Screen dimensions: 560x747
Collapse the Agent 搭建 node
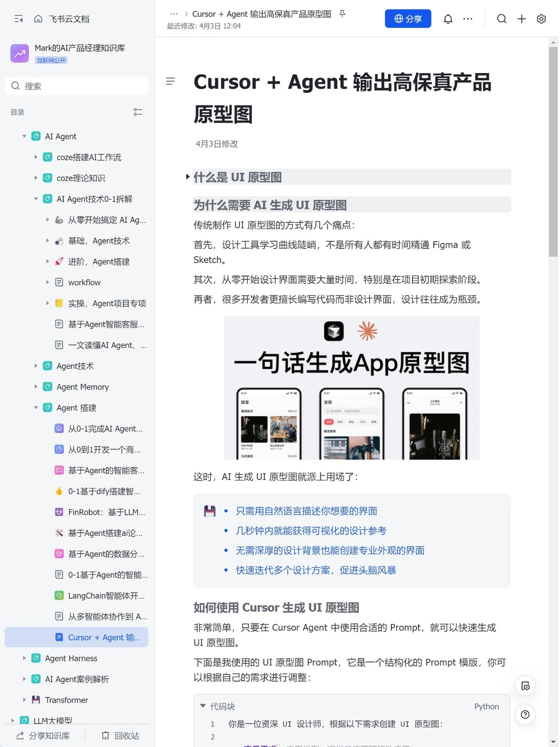coord(36,408)
